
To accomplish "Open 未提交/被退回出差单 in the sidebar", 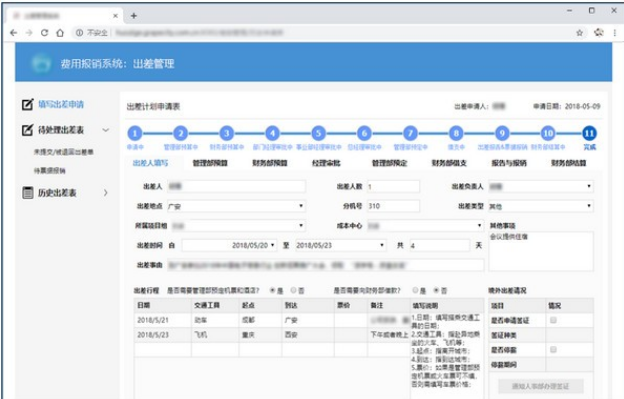I will (64, 152).
